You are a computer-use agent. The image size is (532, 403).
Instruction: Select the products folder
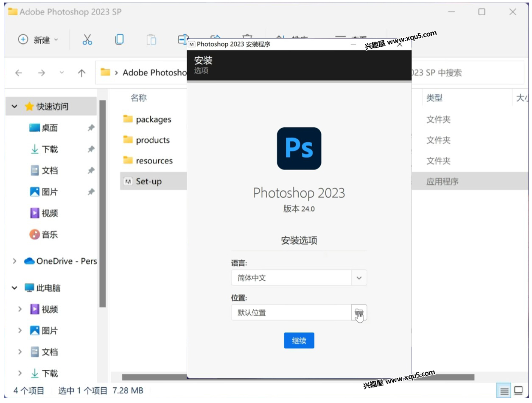coord(146,140)
